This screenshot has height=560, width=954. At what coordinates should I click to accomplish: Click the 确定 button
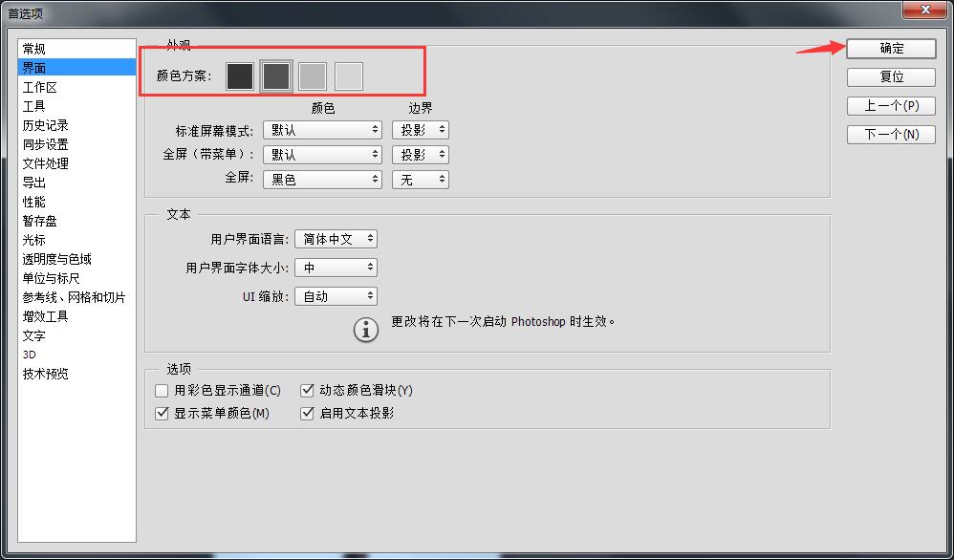pyautogui.click(x=890, y=48)
